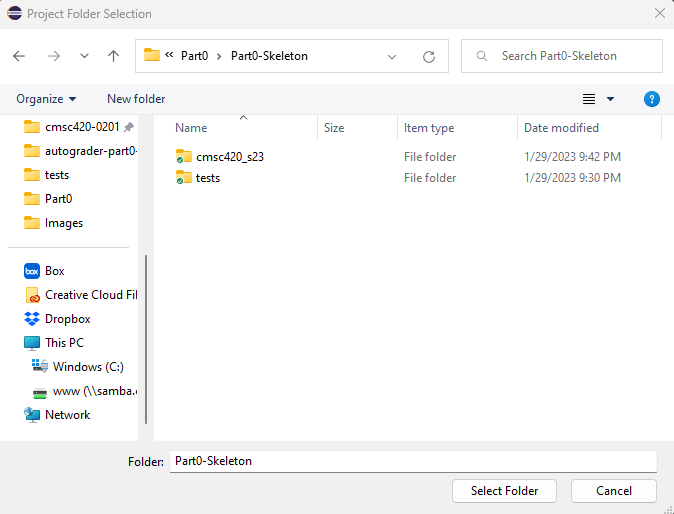Click File folder type of tests
The width and height of the screenshot is (674, 514).
coord(430,177)
